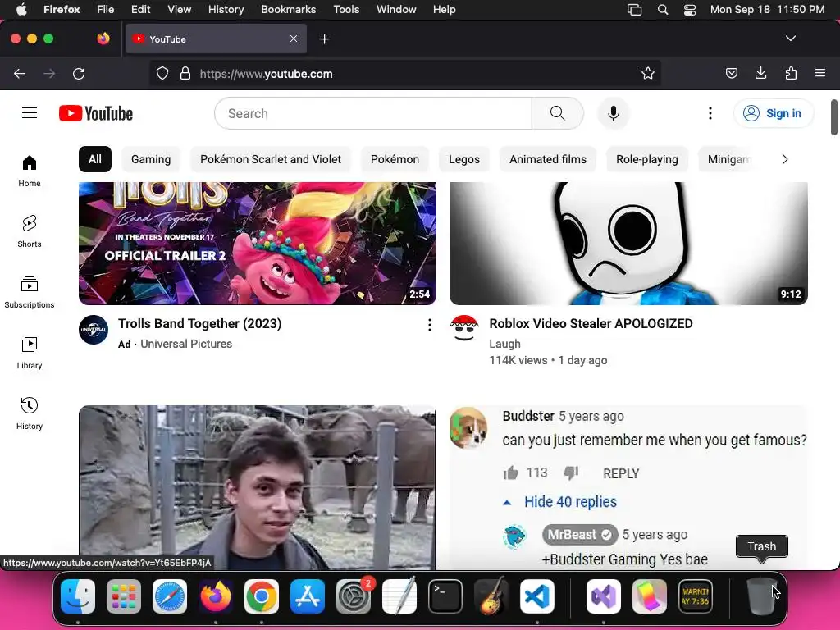Click the padlock site info icon

[x=185, y=73]
